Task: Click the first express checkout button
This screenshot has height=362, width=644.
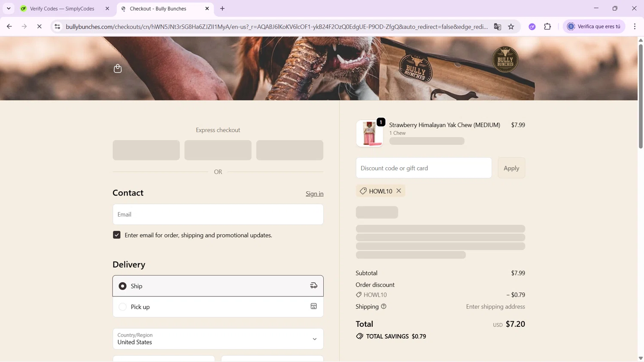Action: click(x=146, y=150)
